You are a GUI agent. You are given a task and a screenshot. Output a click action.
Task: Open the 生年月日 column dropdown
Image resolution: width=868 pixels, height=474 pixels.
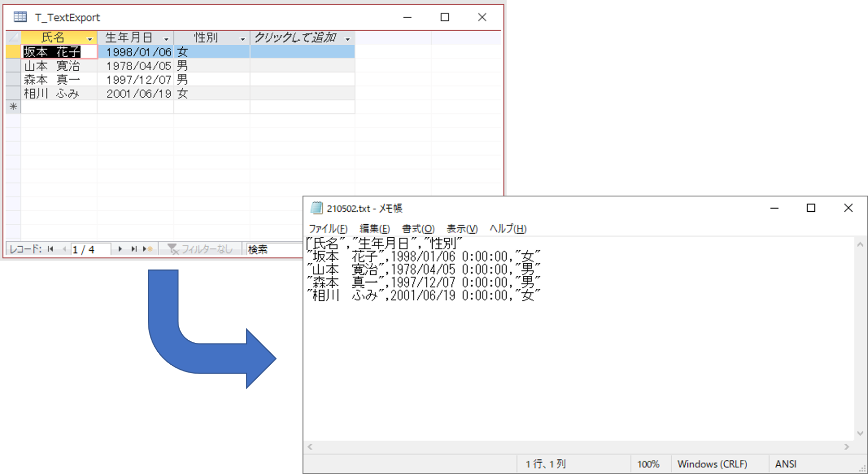pos(167,37)
